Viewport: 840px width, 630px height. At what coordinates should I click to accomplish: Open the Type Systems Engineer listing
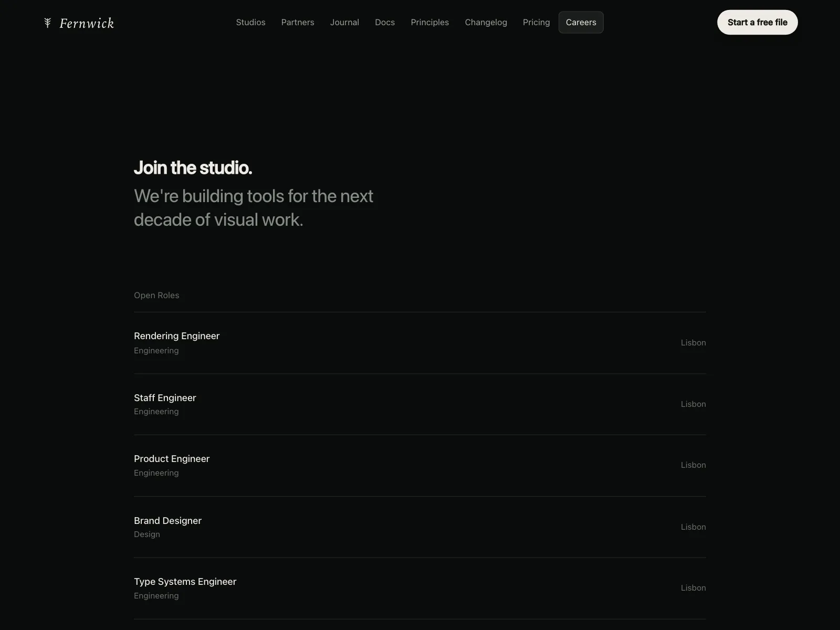pyautogui.click(x=420, y=589)
